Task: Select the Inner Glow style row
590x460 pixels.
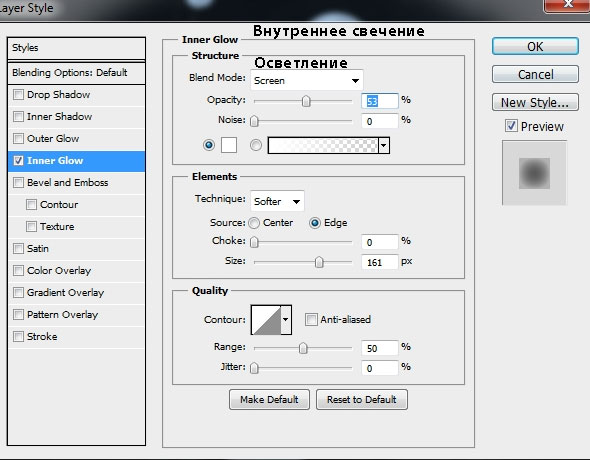Action: 76,161
